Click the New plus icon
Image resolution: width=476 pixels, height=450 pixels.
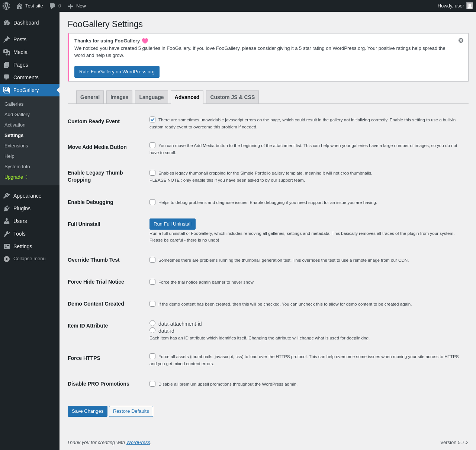(x=70, y=6)
